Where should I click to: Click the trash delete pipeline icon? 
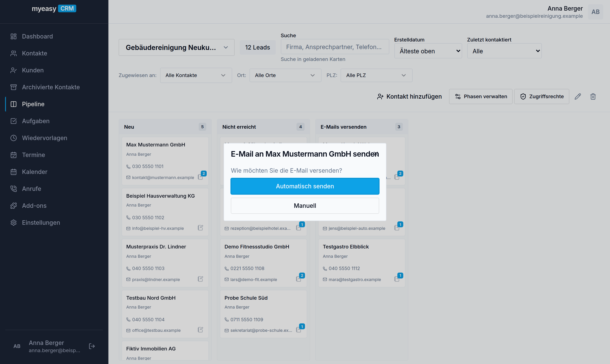coord(593,96)
